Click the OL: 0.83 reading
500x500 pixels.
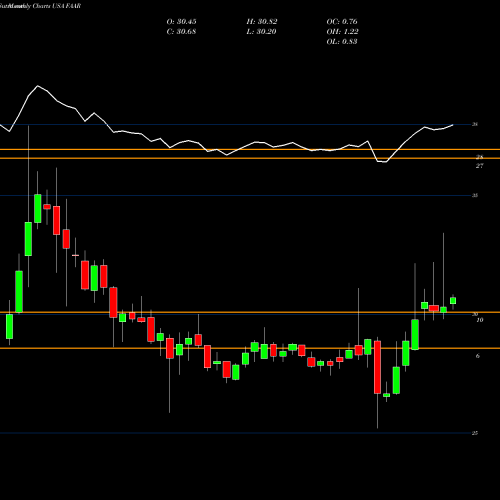point(342,42)
